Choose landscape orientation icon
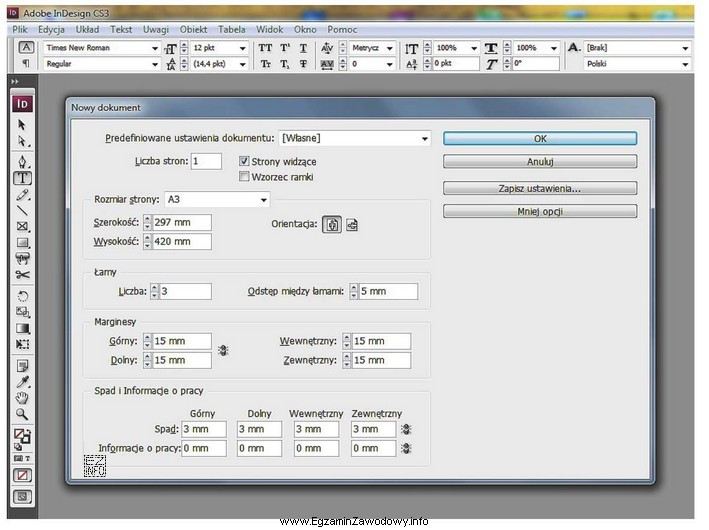Viewport: 709px width, 530px height. point(351,225)
